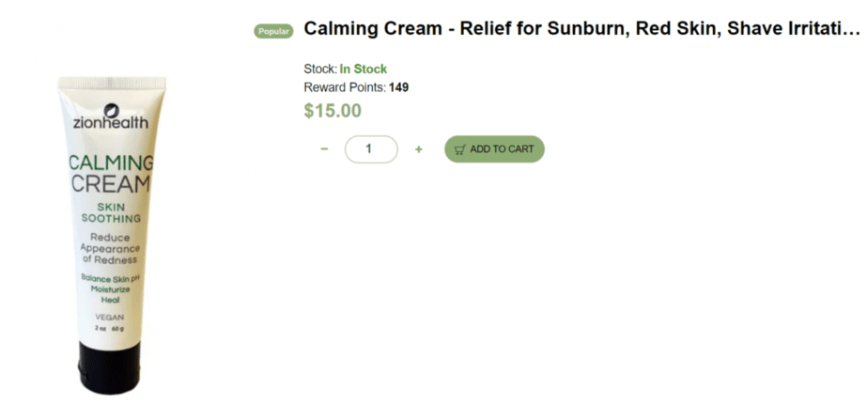The width and height of the screenshot is (868, 404).
Task: Click the Reward Points value 149
Action: pos(398,87)
